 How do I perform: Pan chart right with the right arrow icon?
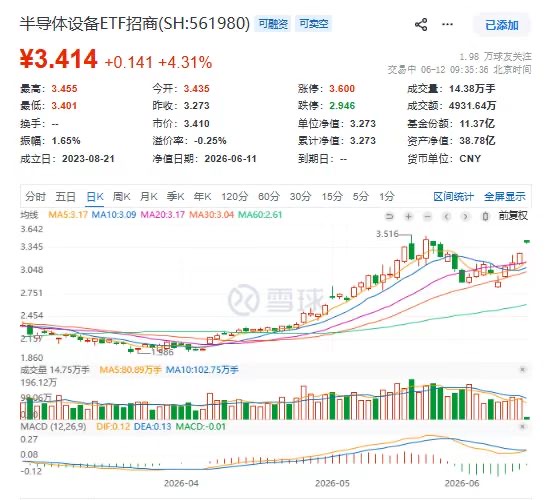[466, 216]
